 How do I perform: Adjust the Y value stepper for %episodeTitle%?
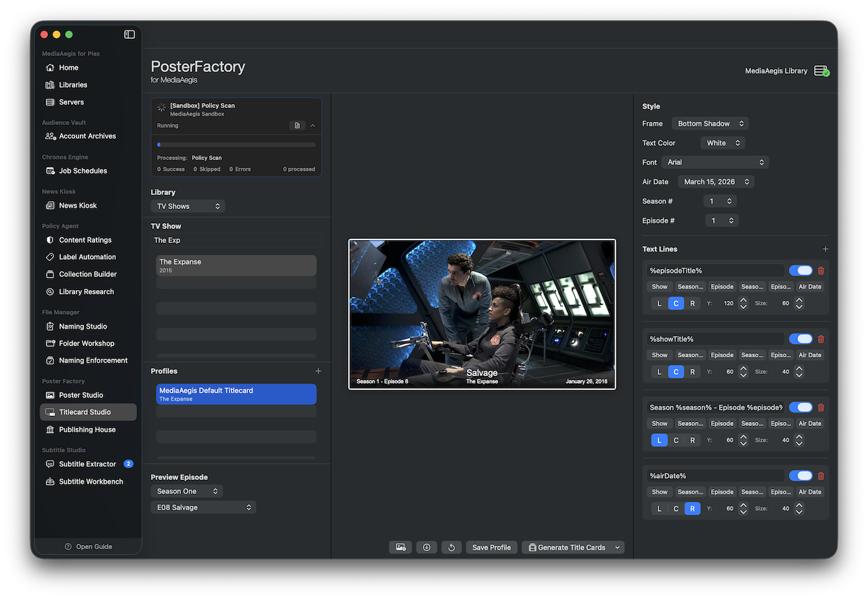[743, 303]
